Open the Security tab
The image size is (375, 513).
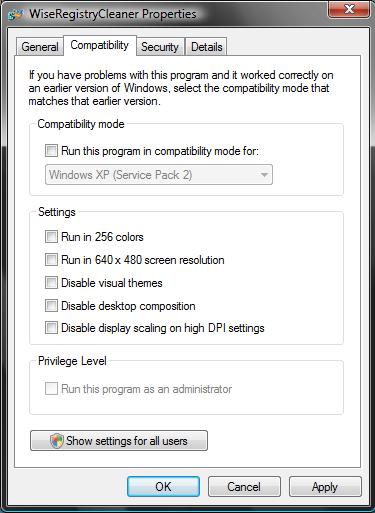coord(160,47)
